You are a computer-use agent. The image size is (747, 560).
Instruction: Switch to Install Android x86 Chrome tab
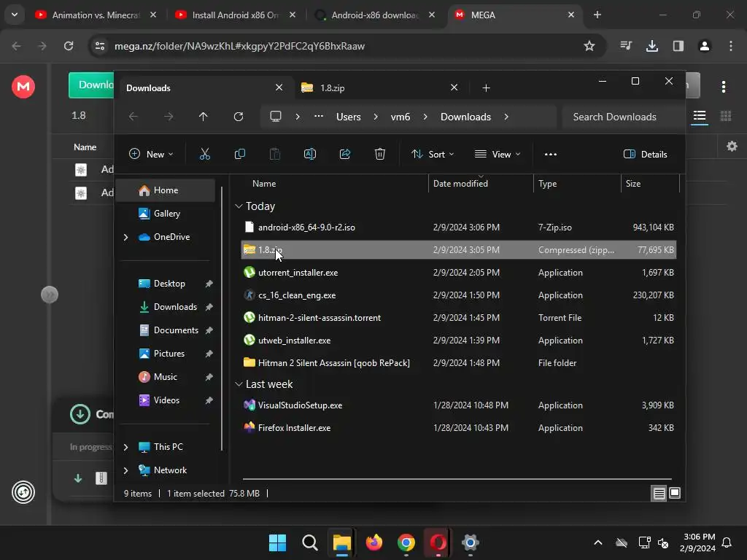point(235,15)
